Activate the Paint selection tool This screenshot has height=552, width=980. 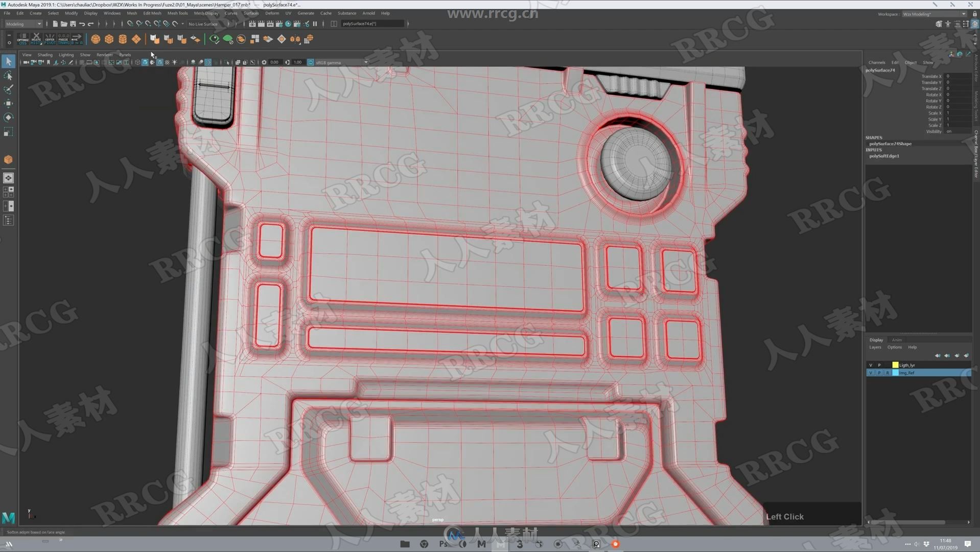(8, 90)
